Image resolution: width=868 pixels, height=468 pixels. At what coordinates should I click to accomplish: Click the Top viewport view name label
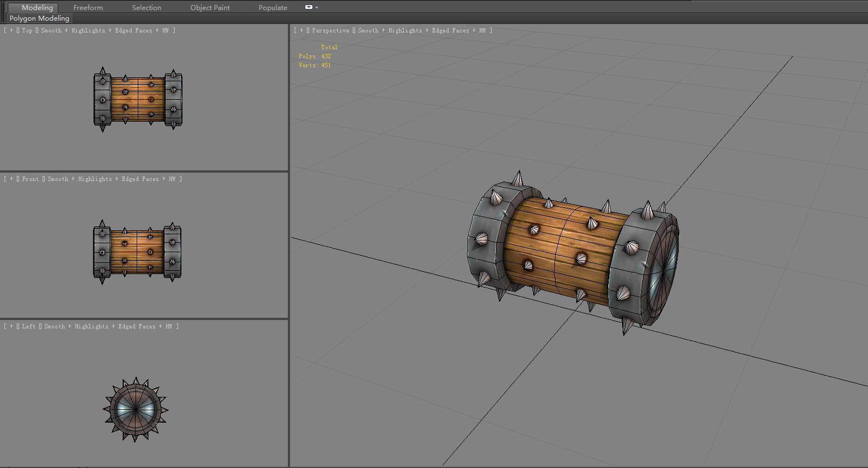tap(27, 30)
